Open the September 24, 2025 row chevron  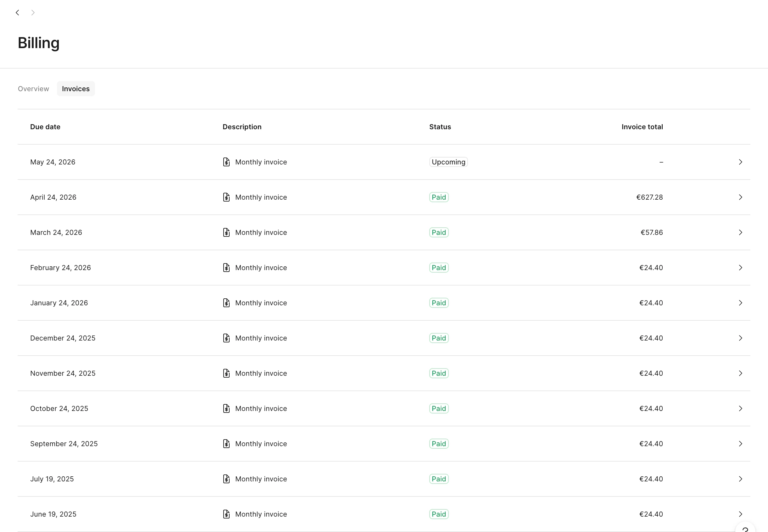point(740,444)
